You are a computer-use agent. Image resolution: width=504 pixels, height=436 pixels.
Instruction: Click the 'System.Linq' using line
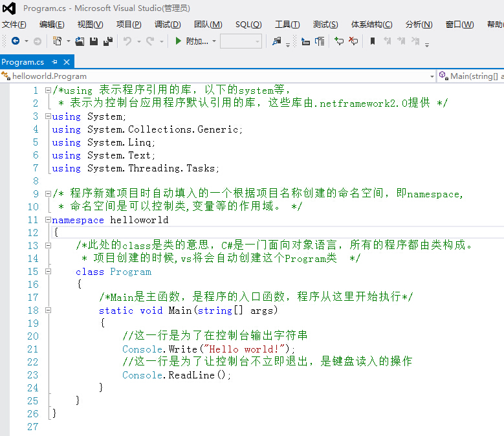[x=104, y=142]
